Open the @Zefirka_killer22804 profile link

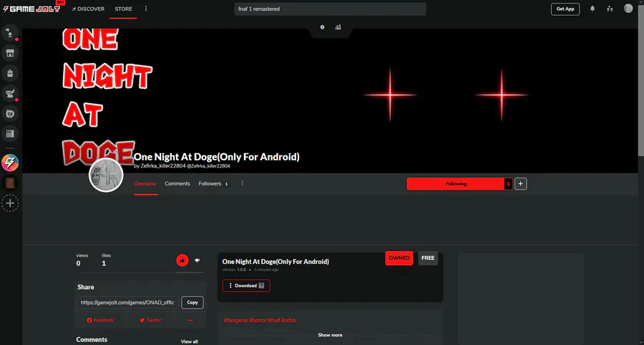(x=208, y=166)
